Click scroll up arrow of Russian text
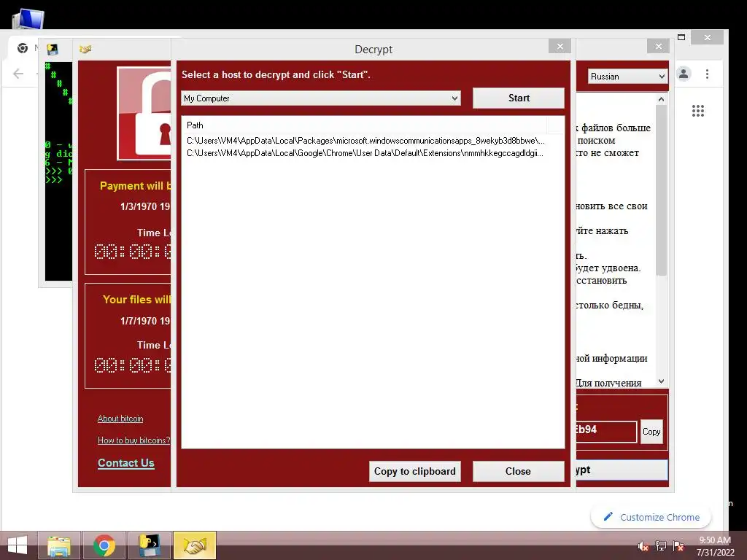 coord(661,99)
